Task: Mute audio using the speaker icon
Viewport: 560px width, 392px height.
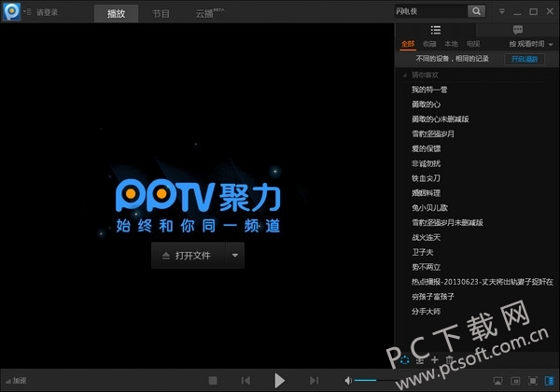Action: point(348,381)
